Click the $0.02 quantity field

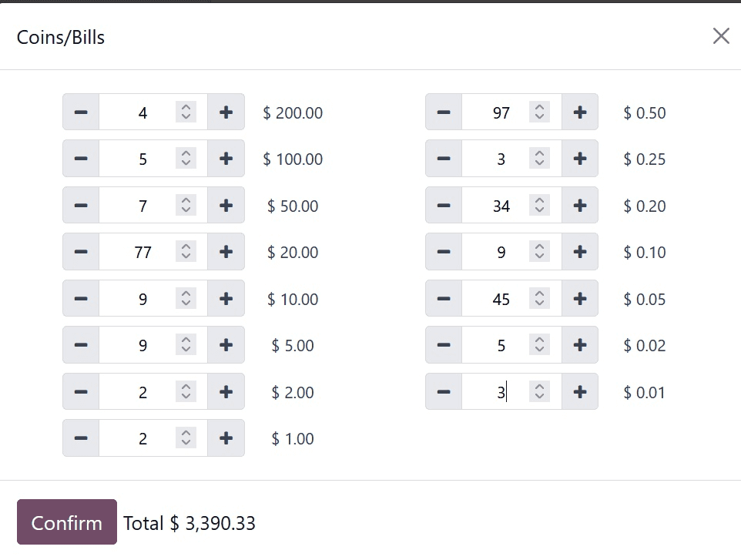click(x=497, y=345)
